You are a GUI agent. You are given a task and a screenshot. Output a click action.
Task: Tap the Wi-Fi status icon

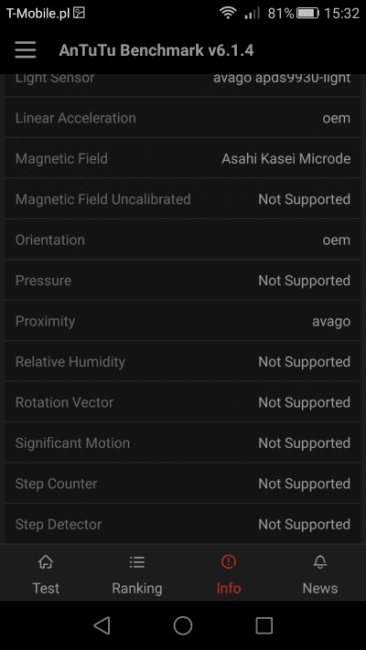click(228, 13)
